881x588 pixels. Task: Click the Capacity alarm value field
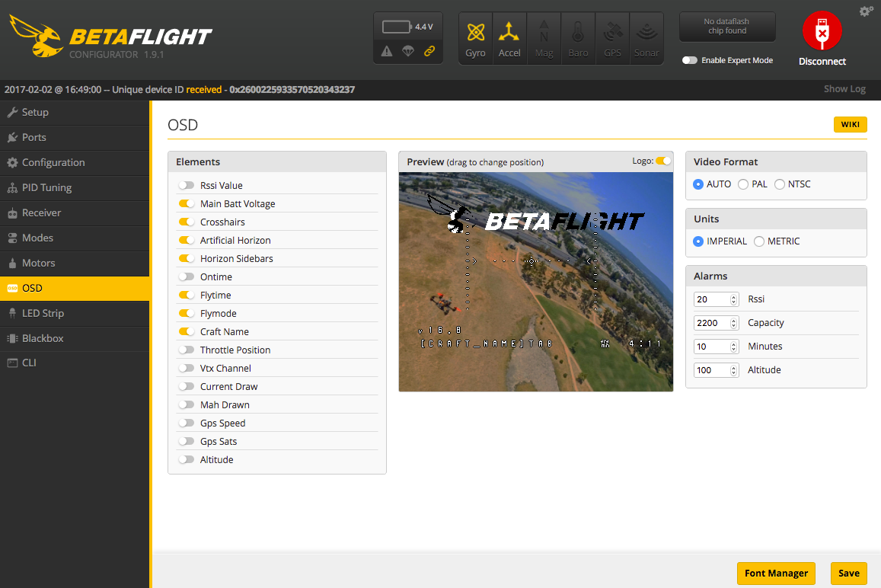point(717,323)
